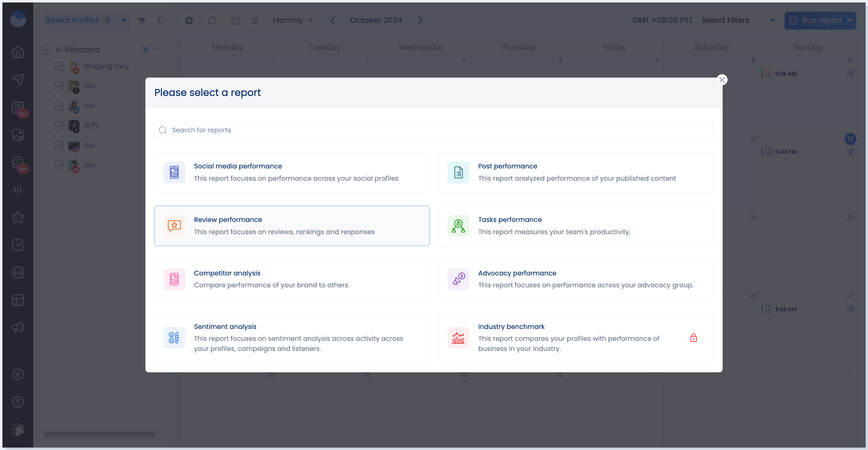Click the 6 profiles count badge
This screenshot has height=450, width=868.
pyautogui.click(x=145, y=50)
